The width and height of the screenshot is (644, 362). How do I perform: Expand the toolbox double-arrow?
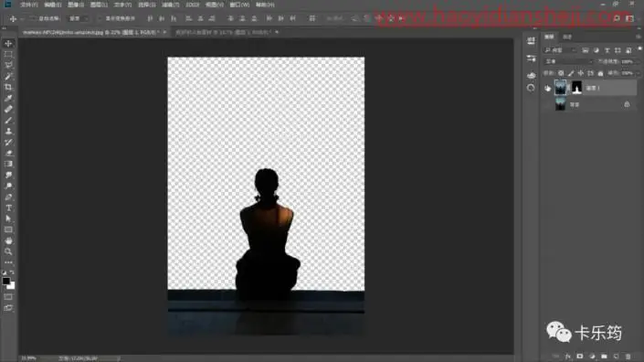click(x=4, y=28)
